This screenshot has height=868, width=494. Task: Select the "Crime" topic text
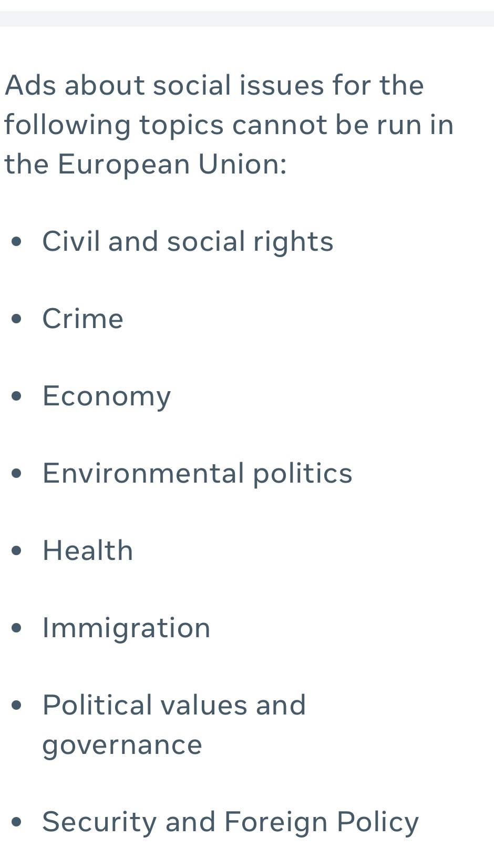tap(83, 319)
